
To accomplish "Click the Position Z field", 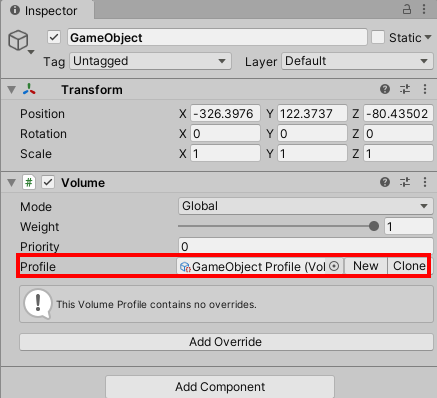I will (398, 114).
